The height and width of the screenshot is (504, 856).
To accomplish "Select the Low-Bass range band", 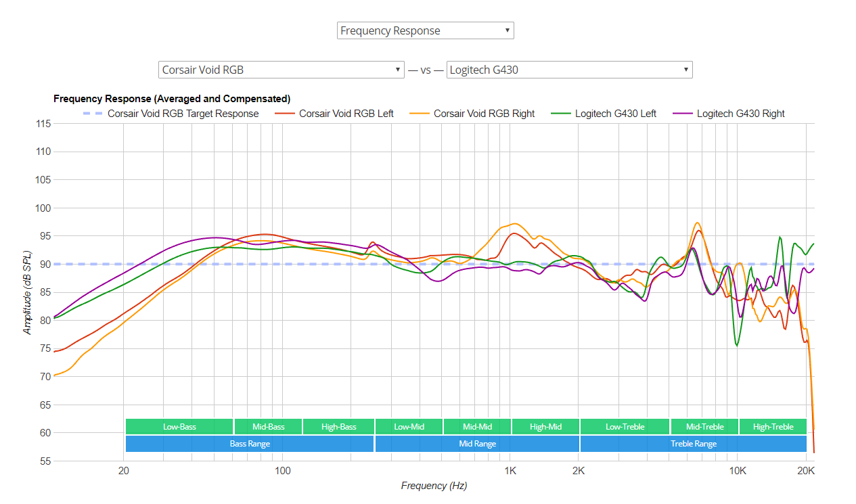I will pos(179,426).
